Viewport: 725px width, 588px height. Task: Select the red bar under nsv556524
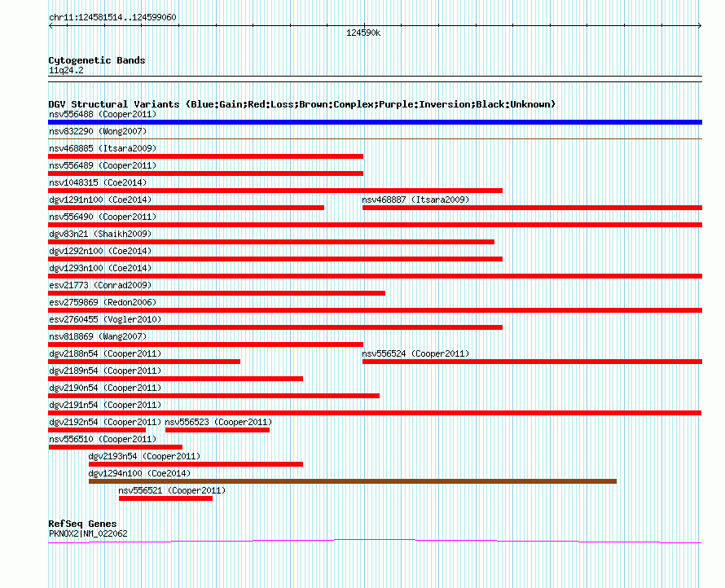click(x=532, y=362)
